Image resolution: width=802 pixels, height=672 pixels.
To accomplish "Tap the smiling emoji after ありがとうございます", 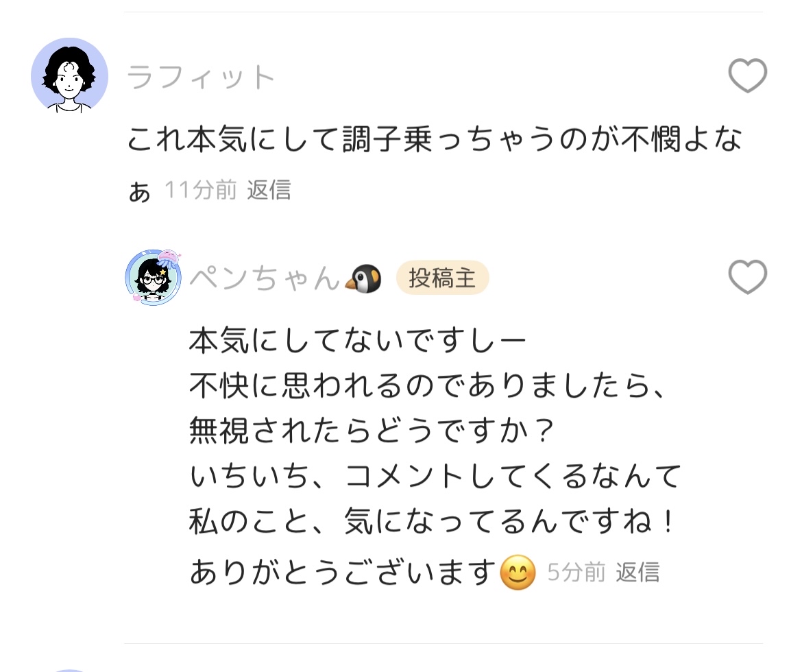I will point(518,573).
